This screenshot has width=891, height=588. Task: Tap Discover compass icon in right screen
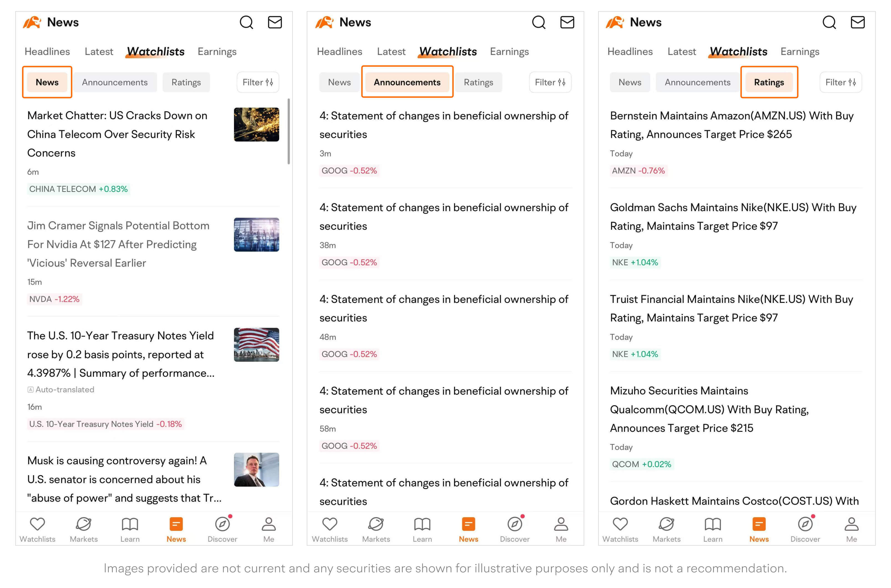[x=805, y=524]
